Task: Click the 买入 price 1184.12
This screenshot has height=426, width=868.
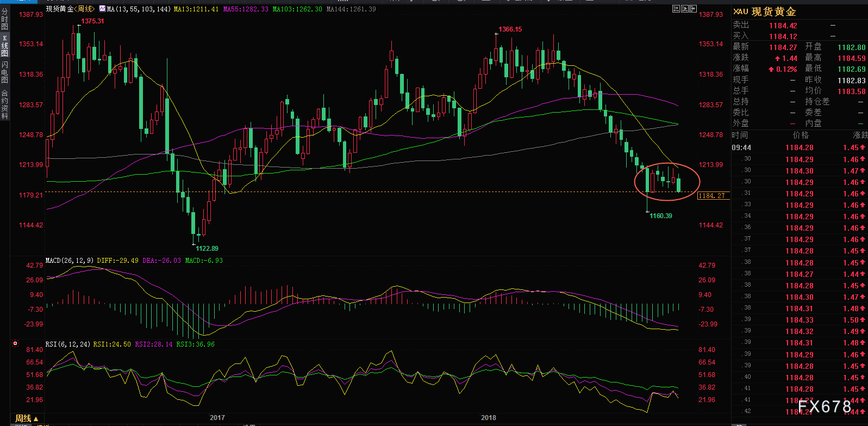Action: (783, 36)
